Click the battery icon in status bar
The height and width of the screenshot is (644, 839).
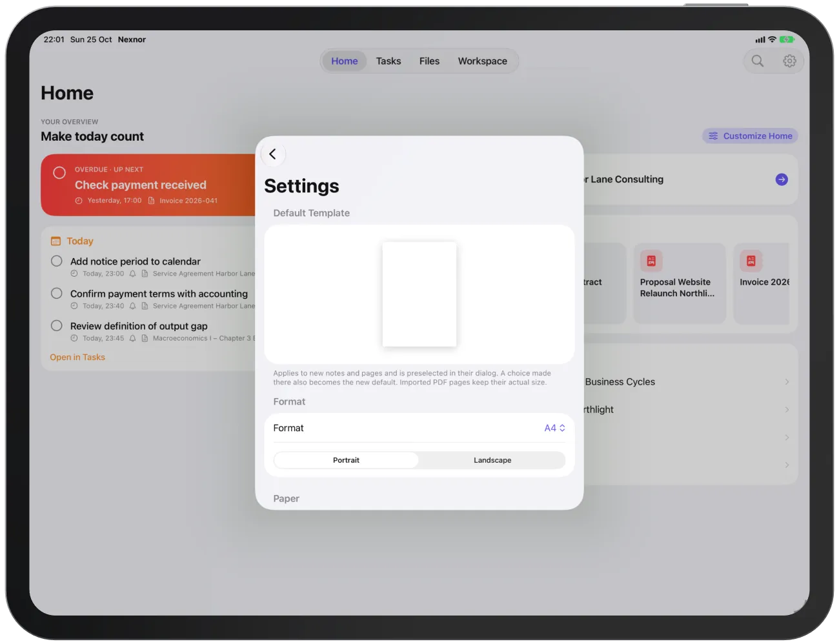(787, 39)
